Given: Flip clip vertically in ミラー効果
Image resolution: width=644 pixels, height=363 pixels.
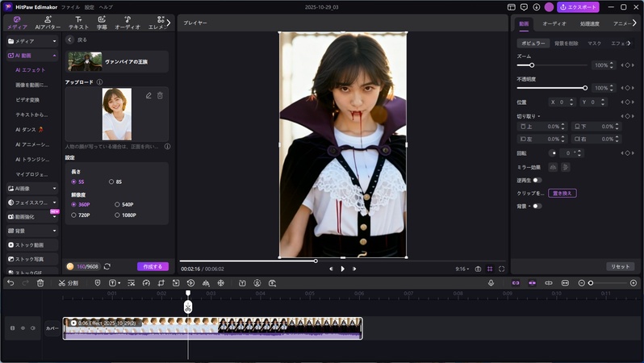Looking at the screenshot, I should click(x=566, y=167).
